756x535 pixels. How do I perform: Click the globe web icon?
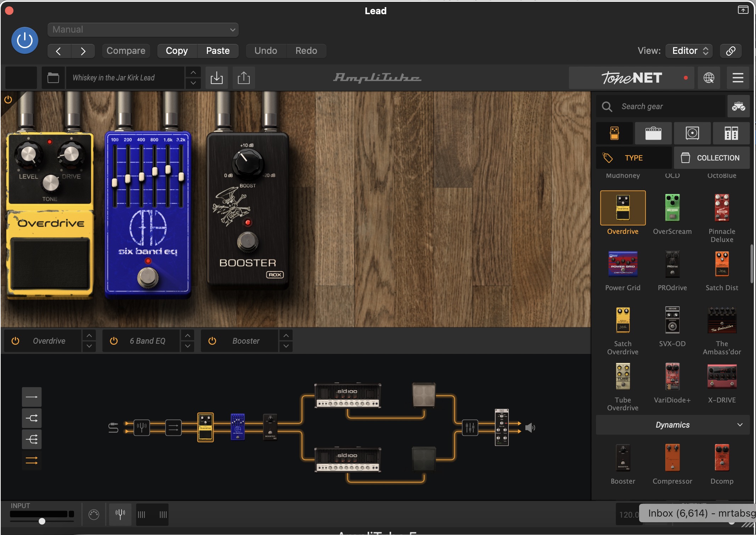pos(709,78)
